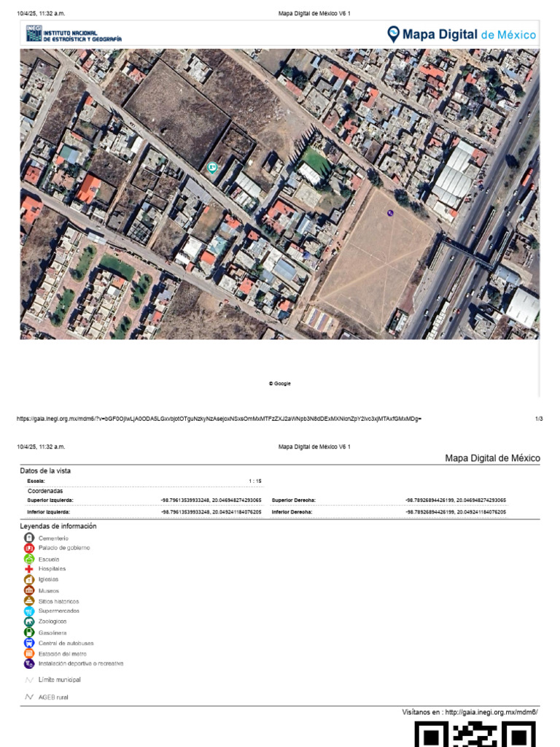Viewport: 560px width, 747px height.
Task: Select the purple sports marker on the field
Action: [391, 213]
